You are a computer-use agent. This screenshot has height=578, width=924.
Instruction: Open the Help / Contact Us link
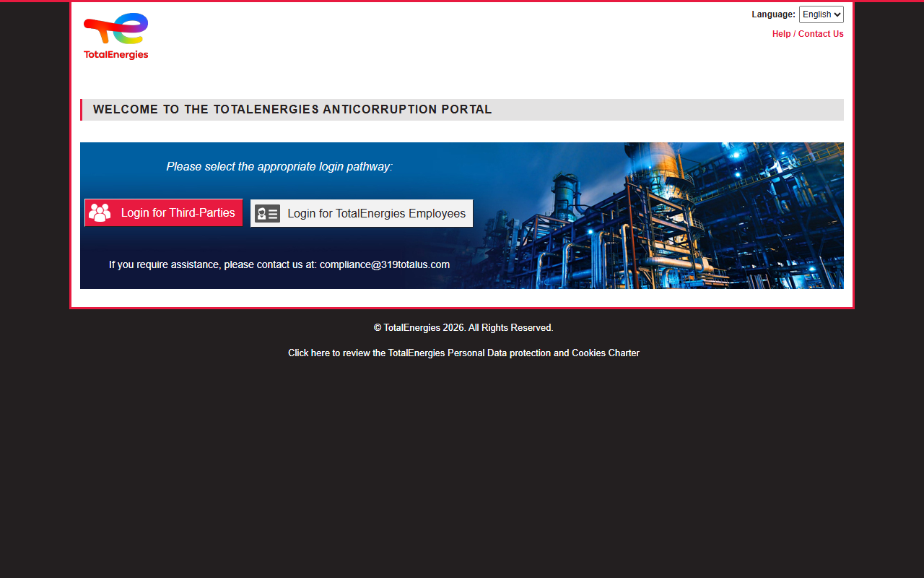808,34
